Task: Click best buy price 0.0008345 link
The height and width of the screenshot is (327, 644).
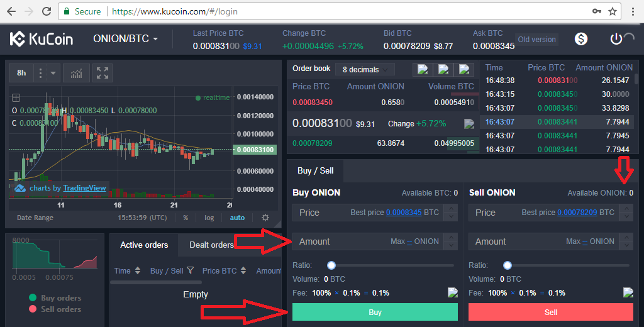Action: pos(404,213)
